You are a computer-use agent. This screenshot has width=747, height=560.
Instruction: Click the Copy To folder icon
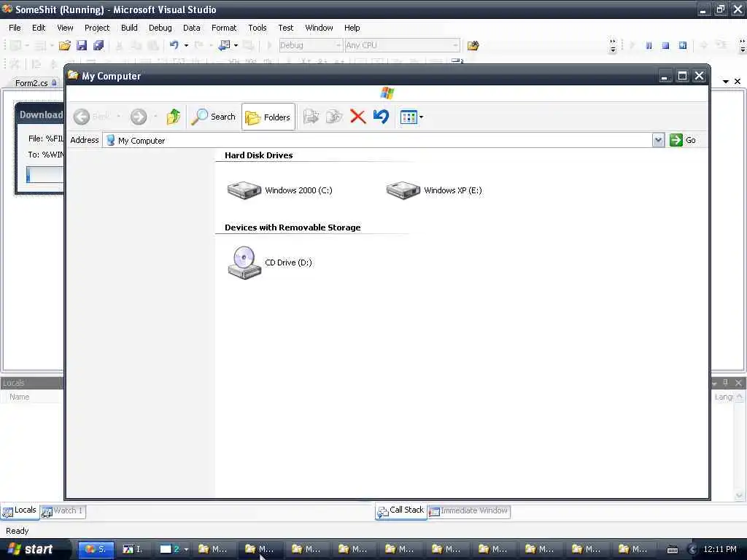(334, 117)
